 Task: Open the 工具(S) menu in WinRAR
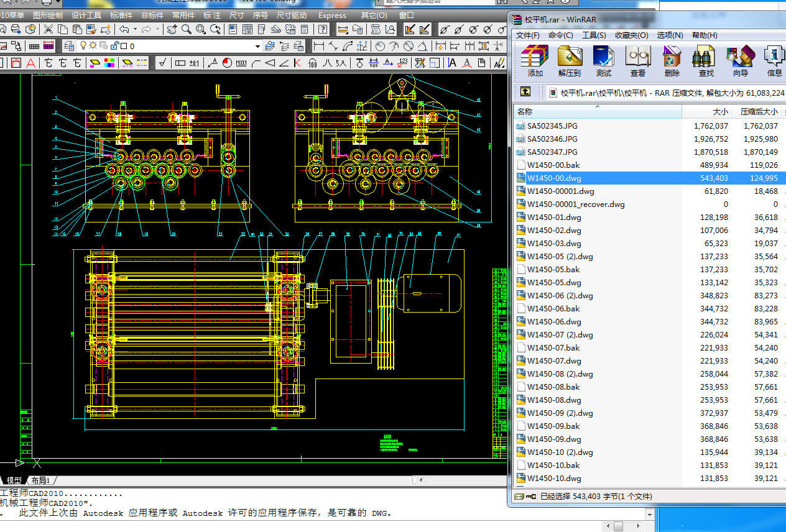(x=594, y=35)
